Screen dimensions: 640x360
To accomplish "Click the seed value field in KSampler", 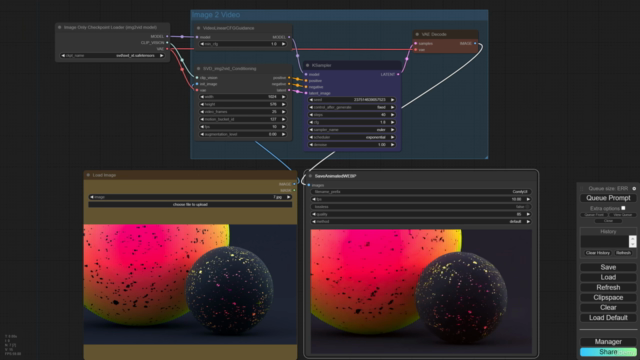I will click(x=351, y=100).
